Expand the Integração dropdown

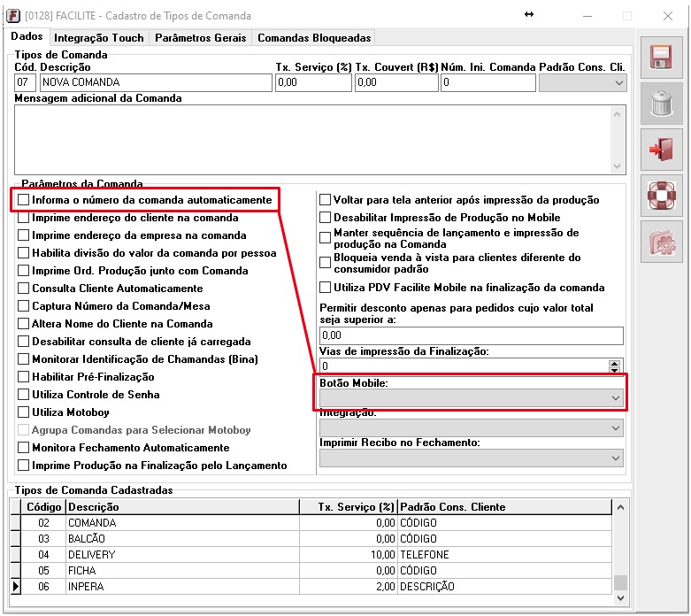pyautogui.click(x=471, y=427)
